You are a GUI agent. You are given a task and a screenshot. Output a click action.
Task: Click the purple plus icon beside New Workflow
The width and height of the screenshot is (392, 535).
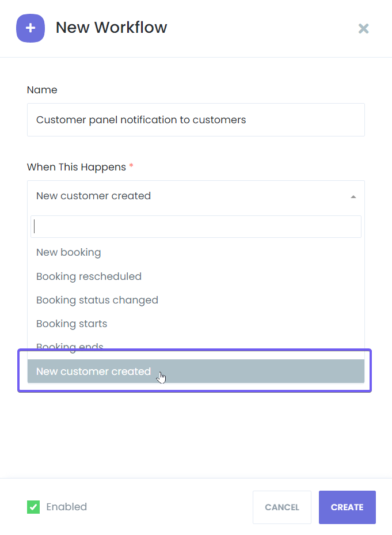click(x=31, y=28)
